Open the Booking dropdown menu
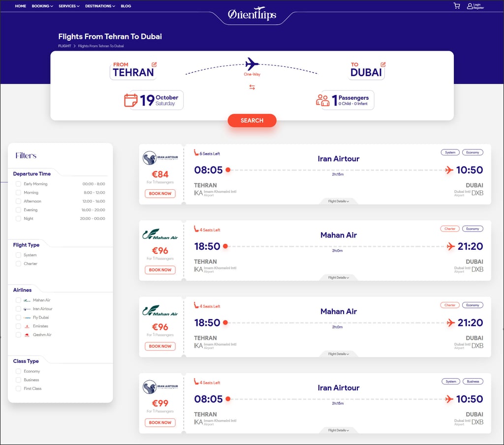504x445 pixels. [42, 6]
